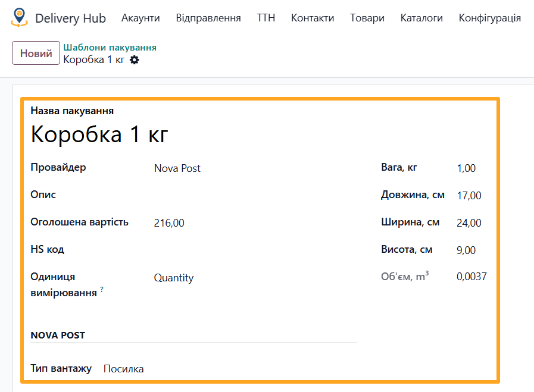
Task: Open the Одиниця вимірювання field showing Quantity
Action: (174, 278)
